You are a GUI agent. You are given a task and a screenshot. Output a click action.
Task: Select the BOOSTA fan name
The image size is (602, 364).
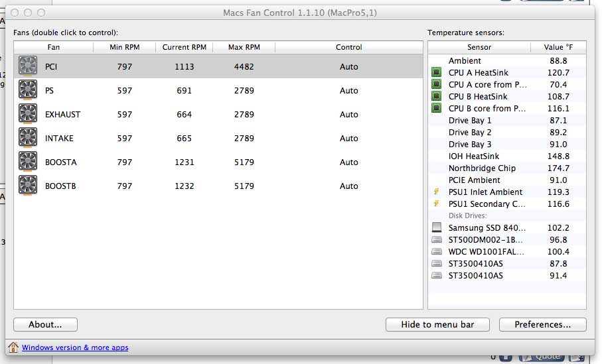(60, 162)
